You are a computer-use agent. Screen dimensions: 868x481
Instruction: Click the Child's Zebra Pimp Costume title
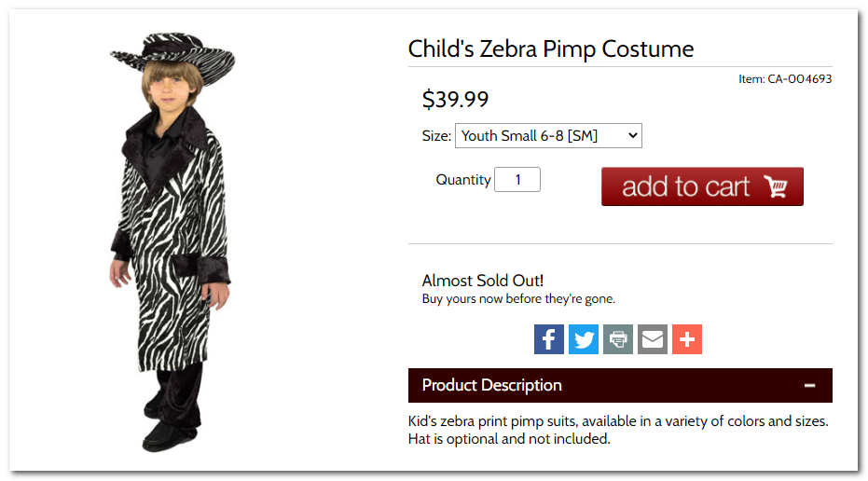pos(551,49)
